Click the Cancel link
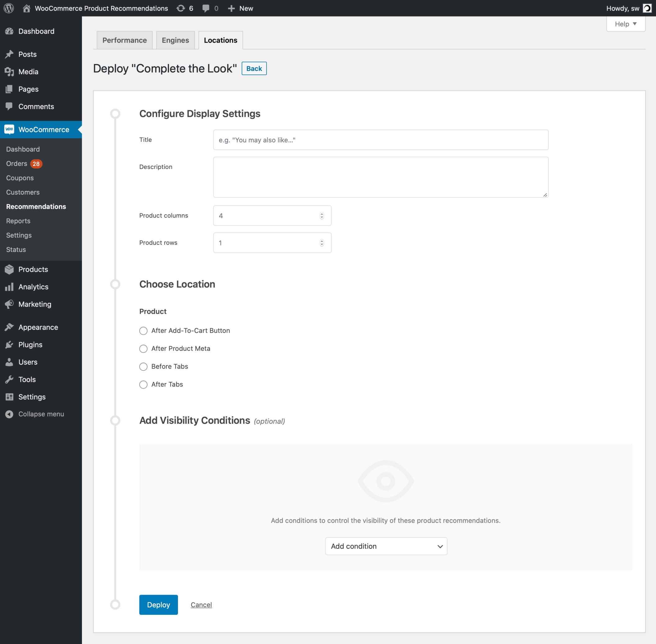The image size is (656, 644). click(x=201, y=605)
